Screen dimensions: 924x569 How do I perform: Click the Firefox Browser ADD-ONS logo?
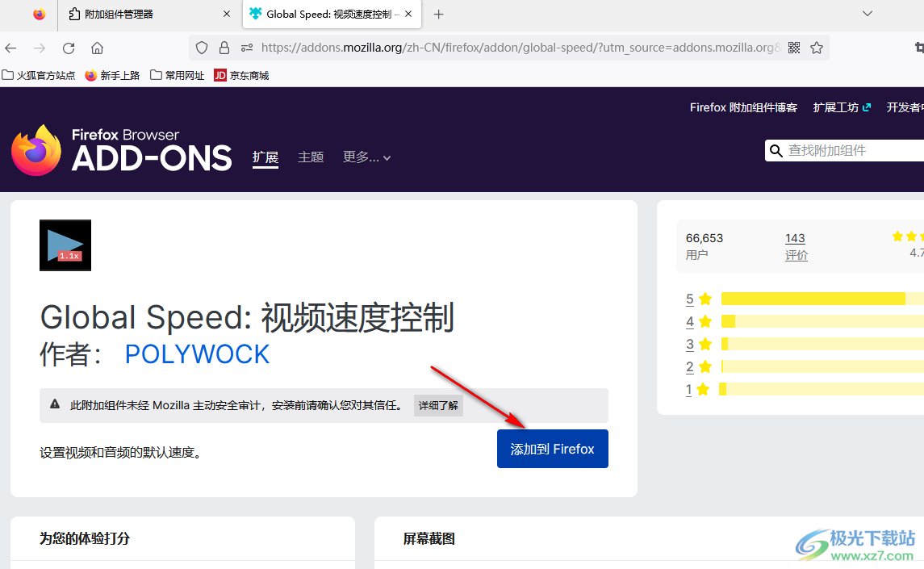pyautogui.click(x=122, y=150)
